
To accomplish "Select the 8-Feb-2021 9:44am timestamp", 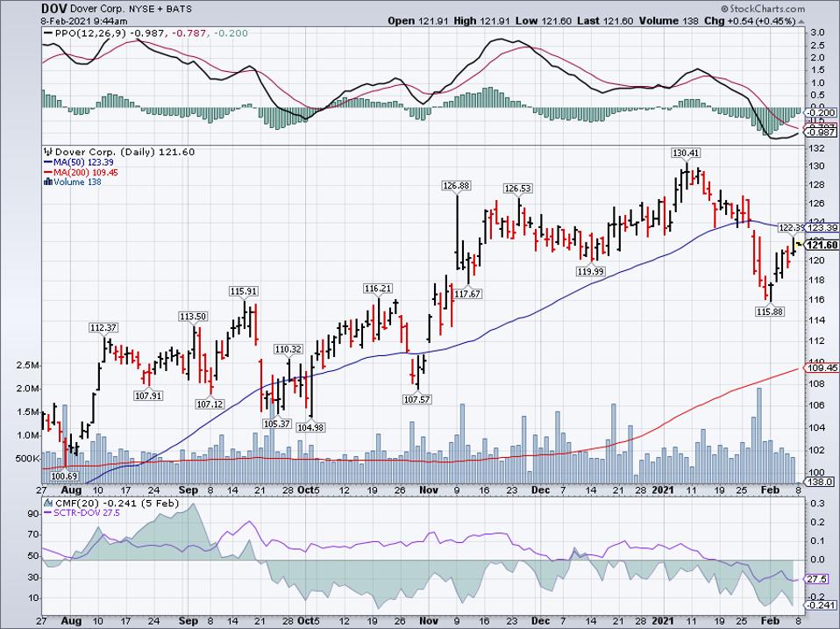I will pos(84,21).
